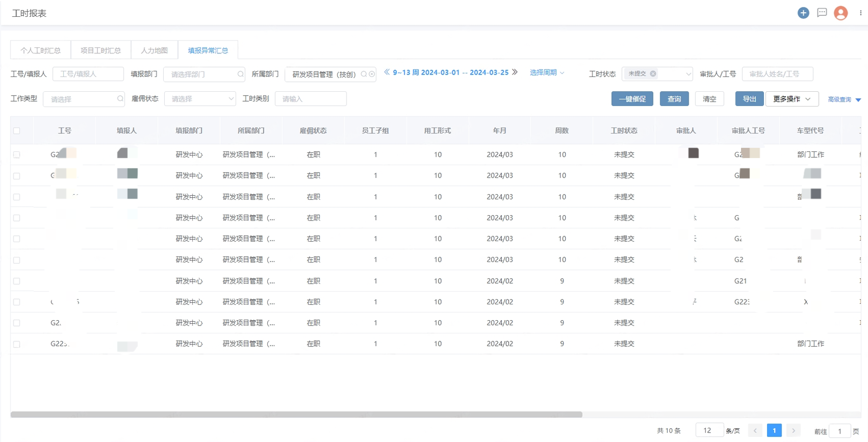Screen dimensions: 868x442
Task: Click the 一键催促 button
Action: [x=632, y=99]
